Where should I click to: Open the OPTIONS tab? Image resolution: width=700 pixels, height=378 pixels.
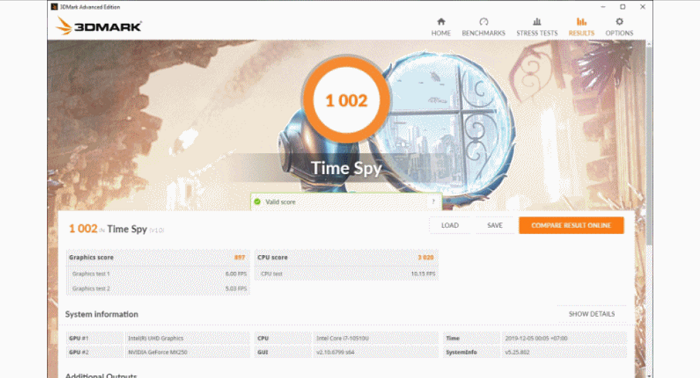[x=619, y=27]
